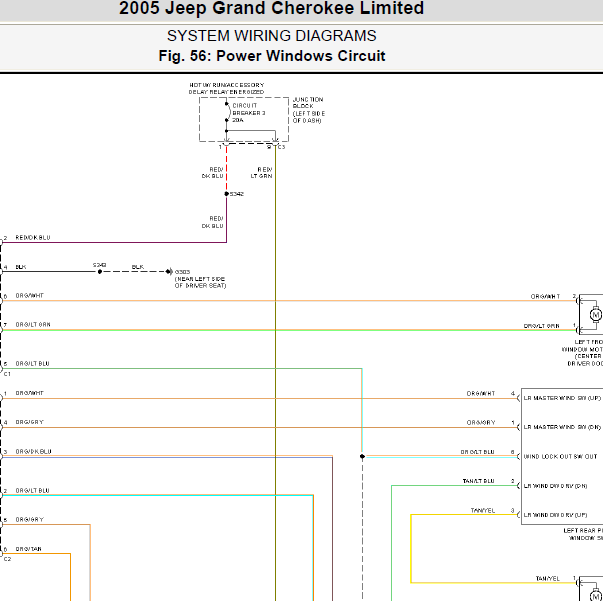Click the "LR MASTER WIND SW (DN)" terminal label

tap(562, 427)
